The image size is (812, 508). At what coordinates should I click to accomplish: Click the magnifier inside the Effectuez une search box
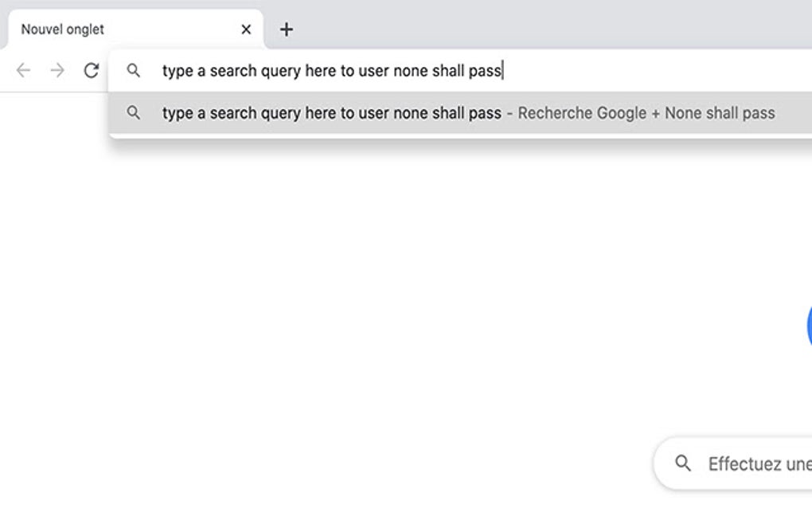click(x=685, y=463)
